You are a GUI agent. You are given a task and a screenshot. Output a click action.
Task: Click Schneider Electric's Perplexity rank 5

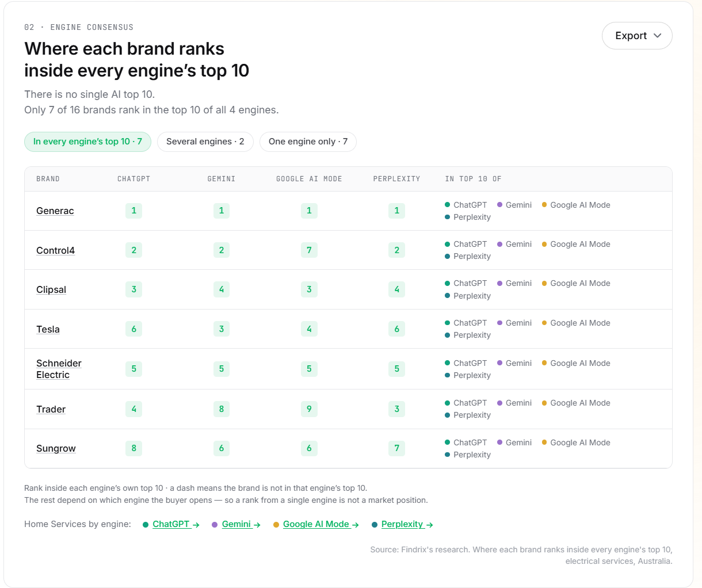(396, 369)
